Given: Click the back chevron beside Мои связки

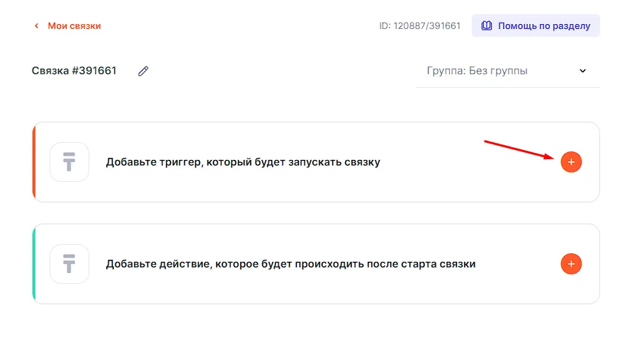Looking at the screenshot, I should 36,26.
